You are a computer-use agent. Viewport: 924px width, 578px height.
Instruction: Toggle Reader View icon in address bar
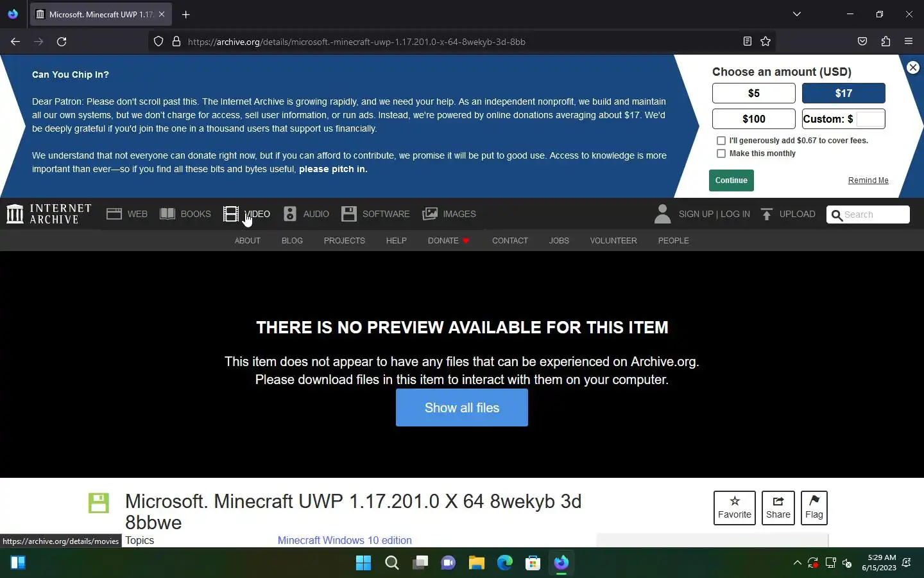(748, 42)
